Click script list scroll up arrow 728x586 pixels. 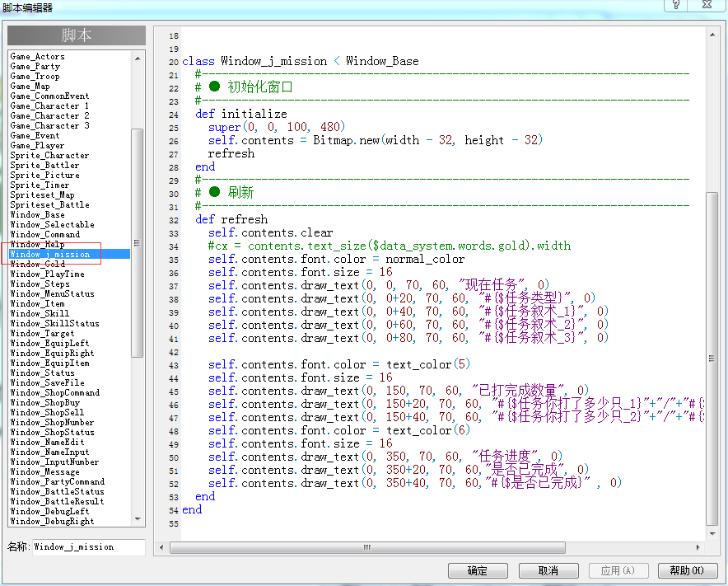point(138,58)
